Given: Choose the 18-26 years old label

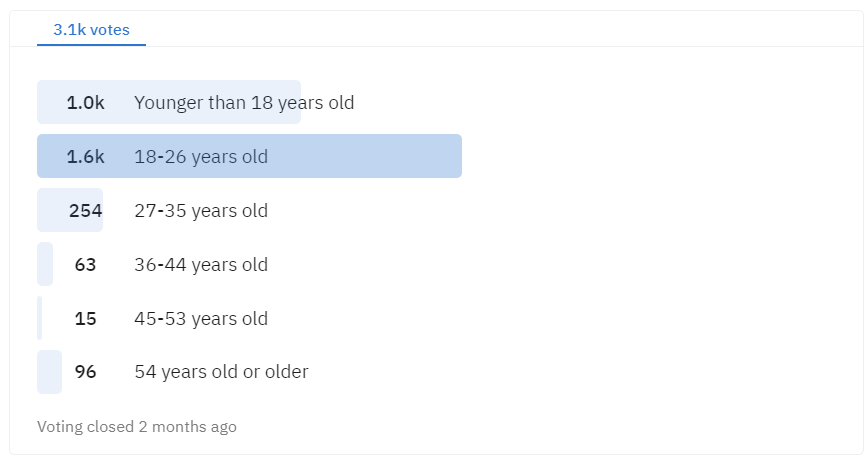Looking at the screenshot, I should click(x=201, y=157).
